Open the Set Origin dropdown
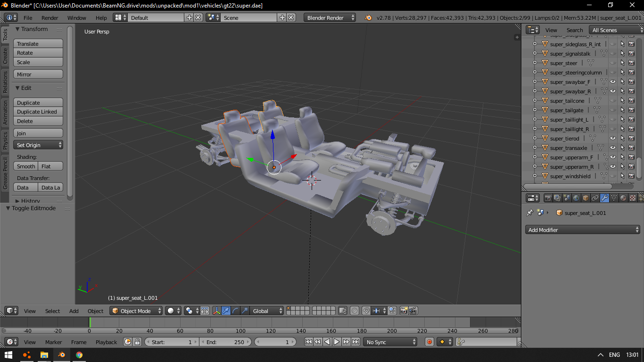The width and height of the screenshot is (644, 362). (38, 145)
